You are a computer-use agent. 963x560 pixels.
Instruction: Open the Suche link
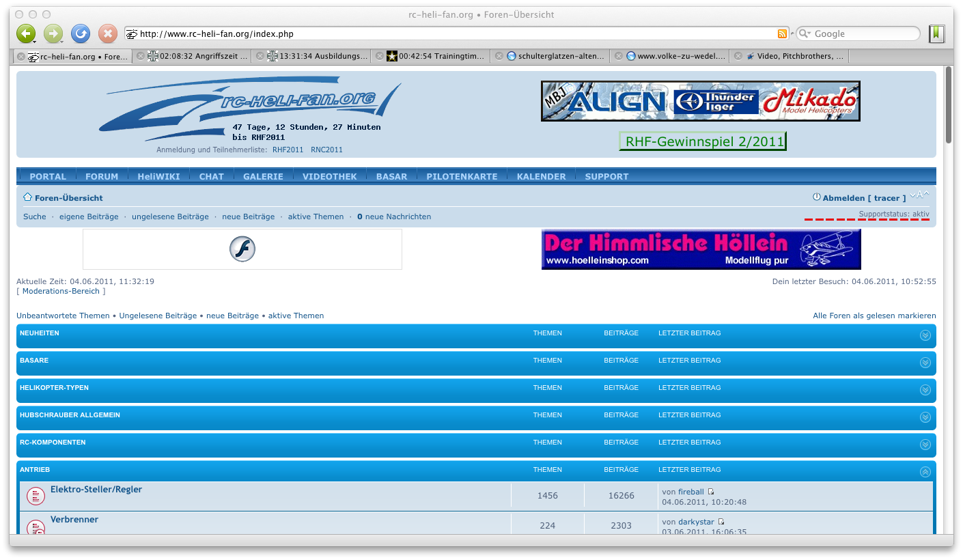[35, 216]
